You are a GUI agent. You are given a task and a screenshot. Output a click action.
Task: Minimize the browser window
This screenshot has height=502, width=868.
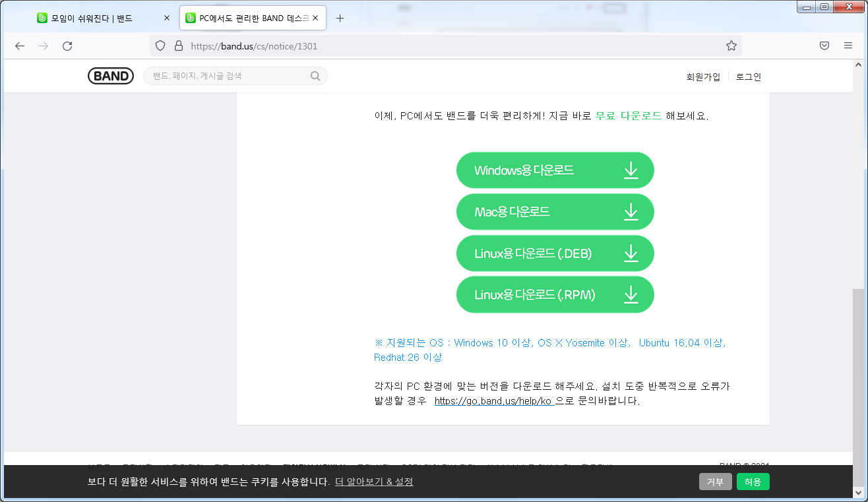(807, 7)
